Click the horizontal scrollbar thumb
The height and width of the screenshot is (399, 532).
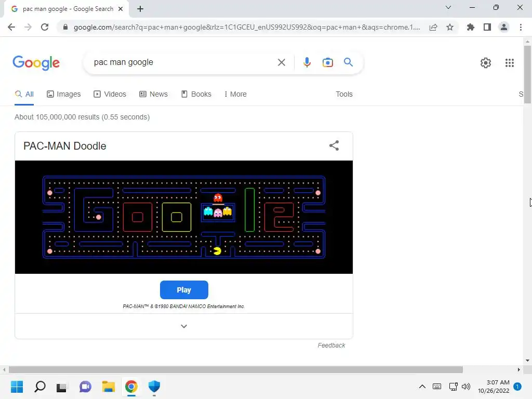click(x=236, y=369)
